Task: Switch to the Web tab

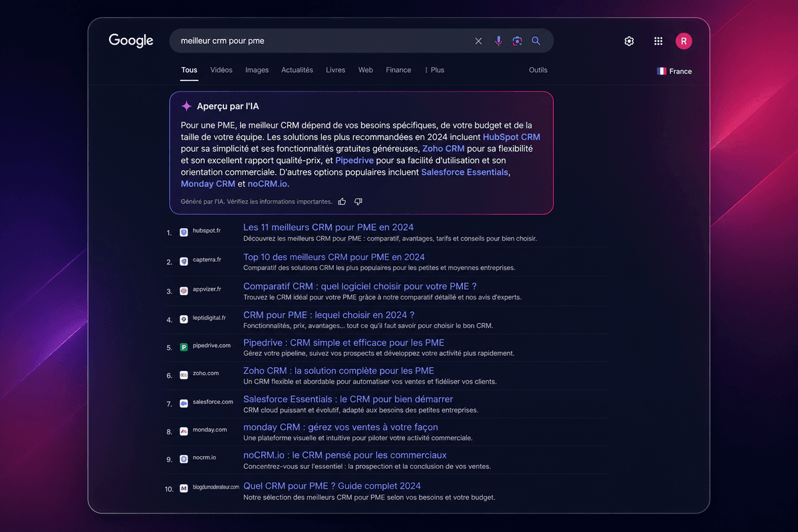Action: point(366,70)
